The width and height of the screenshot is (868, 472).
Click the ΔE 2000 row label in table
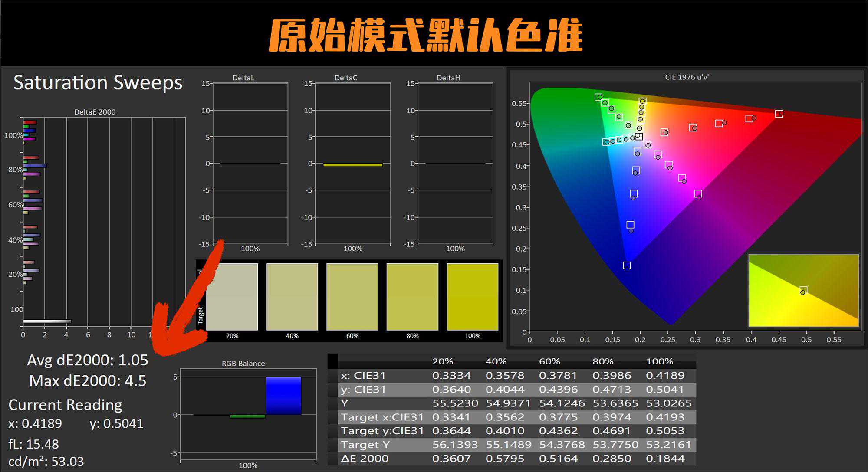[x=365, y=459]
